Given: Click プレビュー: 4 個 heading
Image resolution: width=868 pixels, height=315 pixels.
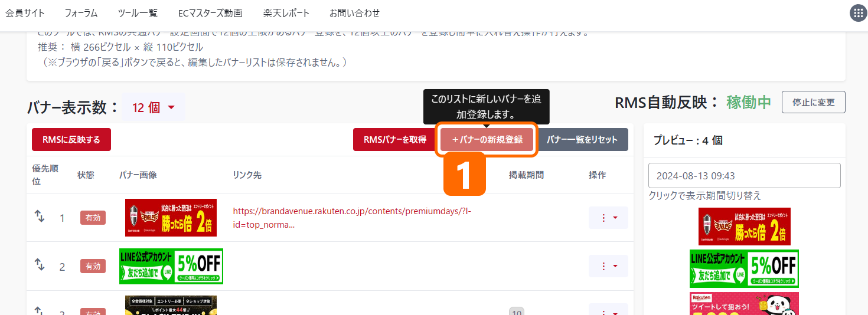Looking at the screenshot, I should point(688,140).
